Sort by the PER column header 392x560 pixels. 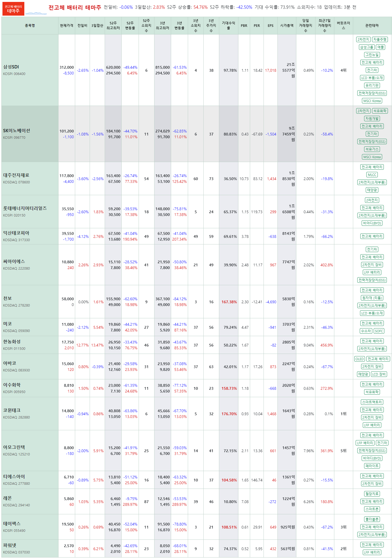coord(257,25)
